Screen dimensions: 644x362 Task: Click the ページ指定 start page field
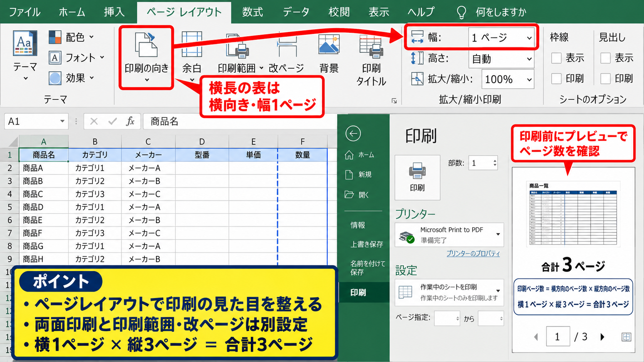[x=447, y=318]
